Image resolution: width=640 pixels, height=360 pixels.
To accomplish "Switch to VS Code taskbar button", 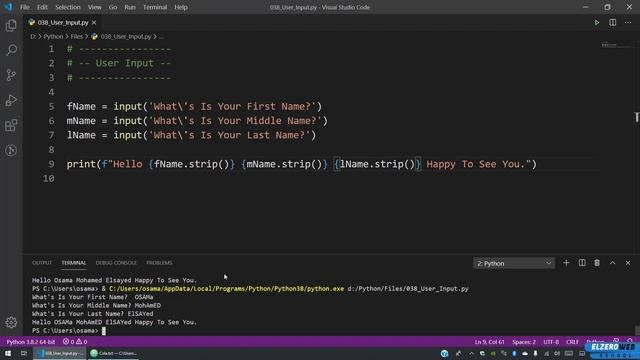I will pyautogui.click(x=60, y=353).
